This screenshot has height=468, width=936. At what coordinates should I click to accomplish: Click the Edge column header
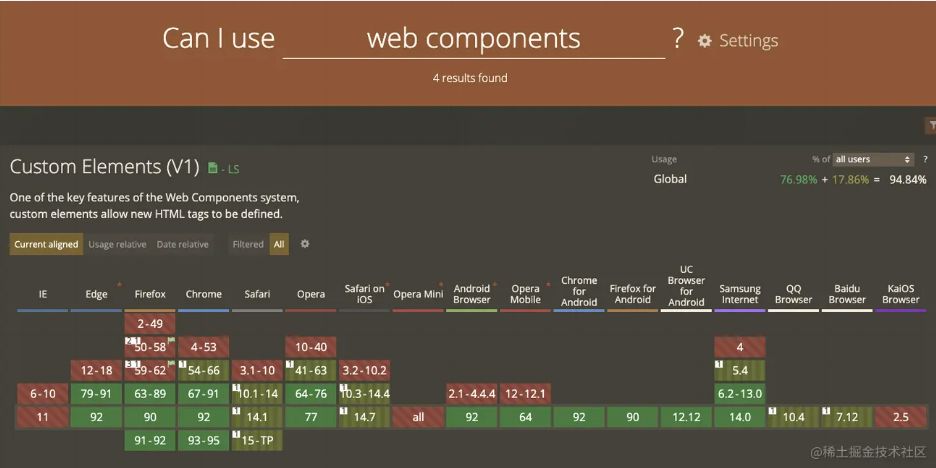96,294
